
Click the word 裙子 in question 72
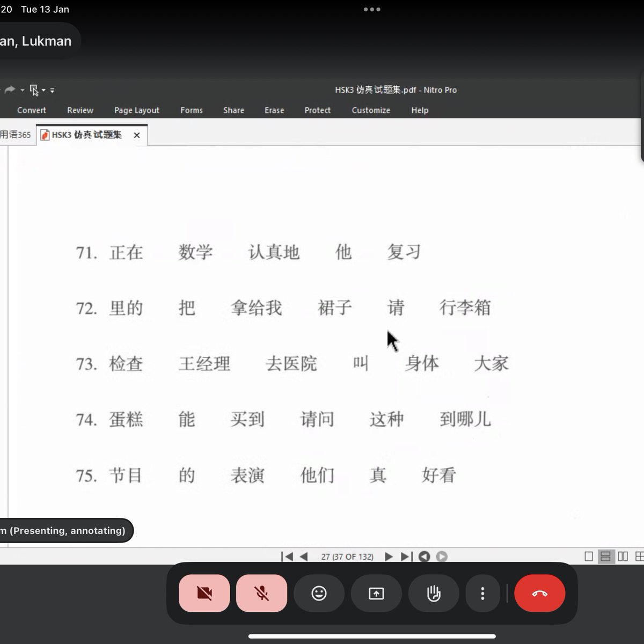(x=335, y=308)
